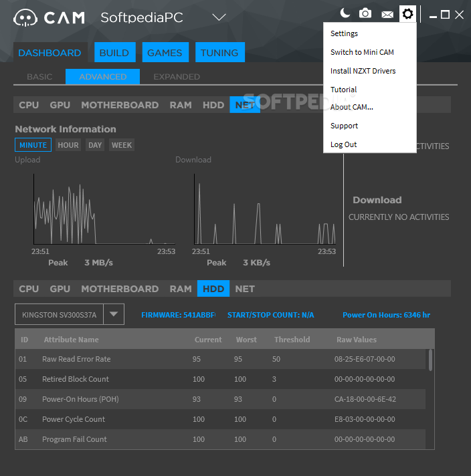Click the Network Information heading
The image size is (471, 476).
tap(66, 129)
